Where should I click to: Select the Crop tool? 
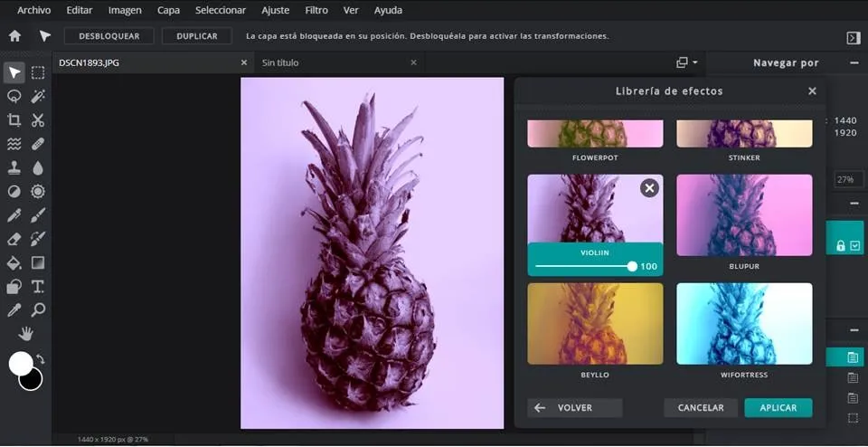[14, 120]
